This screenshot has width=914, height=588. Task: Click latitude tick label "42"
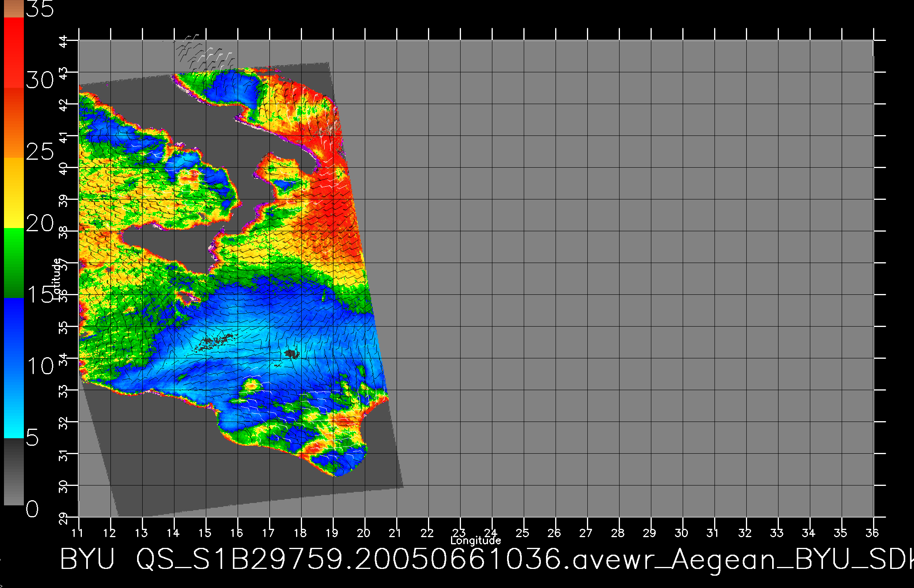[63, 105]
